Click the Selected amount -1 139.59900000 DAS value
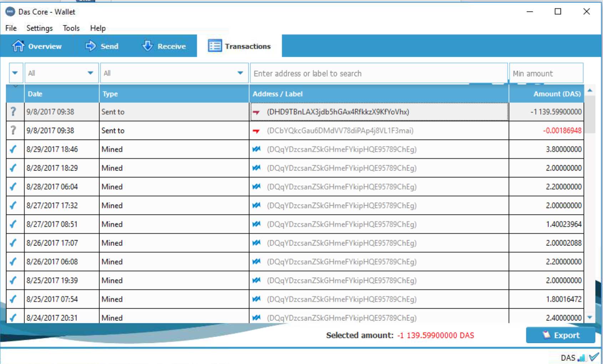The height and width of the screenshot is (364, 603). coord(436,335)
